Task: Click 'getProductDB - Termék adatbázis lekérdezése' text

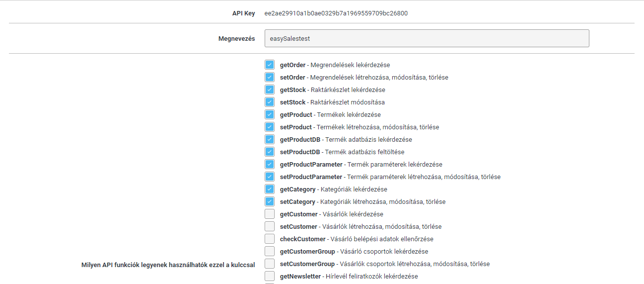Action: [x=346, y=140]
